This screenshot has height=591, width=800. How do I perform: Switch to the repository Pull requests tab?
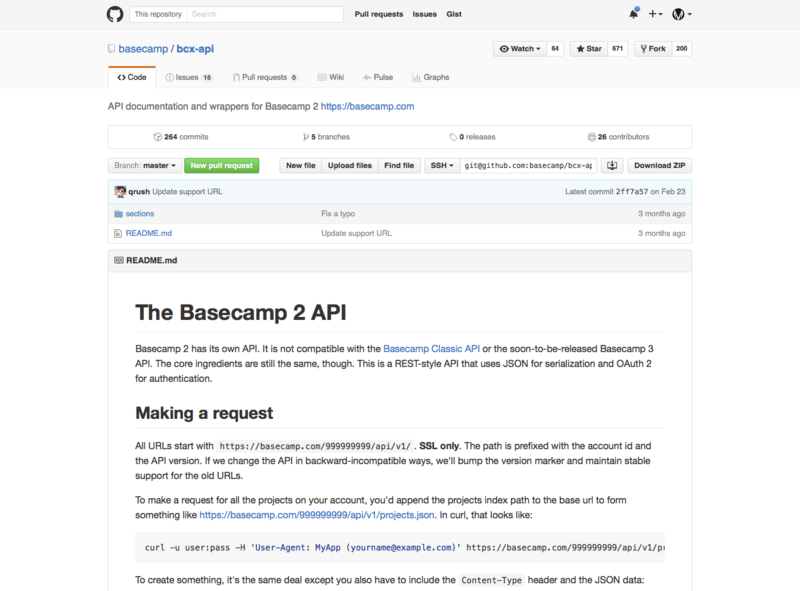[265, 77]
